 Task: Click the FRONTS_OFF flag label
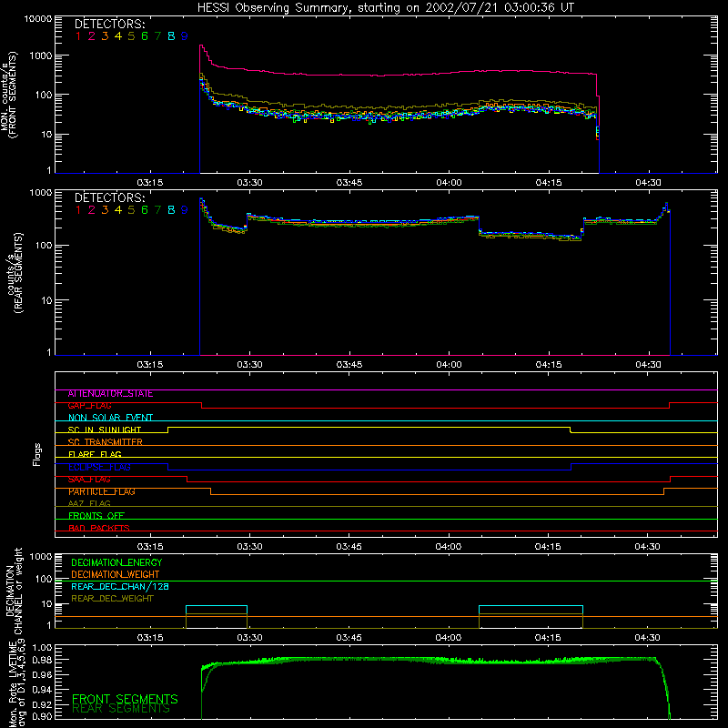click(x=96, y=515)
